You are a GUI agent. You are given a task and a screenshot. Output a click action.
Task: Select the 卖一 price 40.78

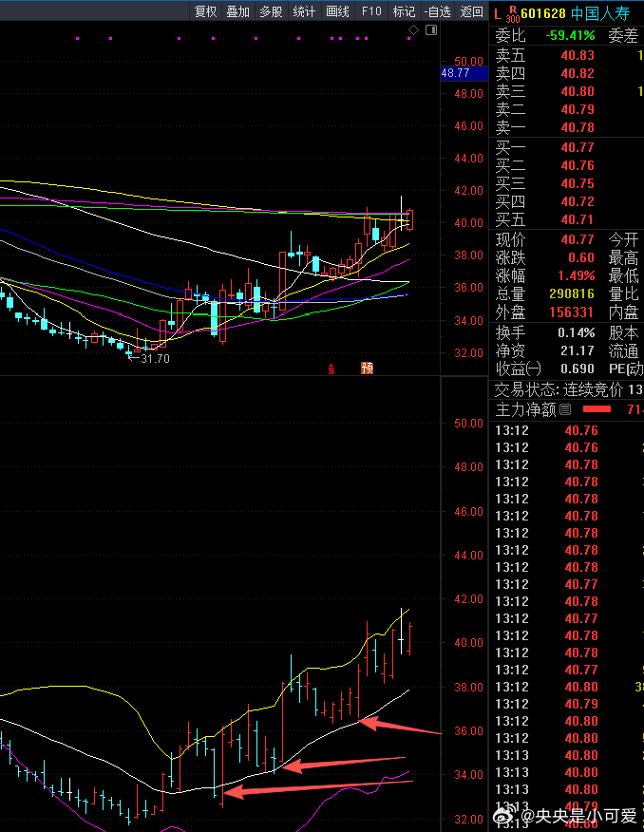[578, 127]
